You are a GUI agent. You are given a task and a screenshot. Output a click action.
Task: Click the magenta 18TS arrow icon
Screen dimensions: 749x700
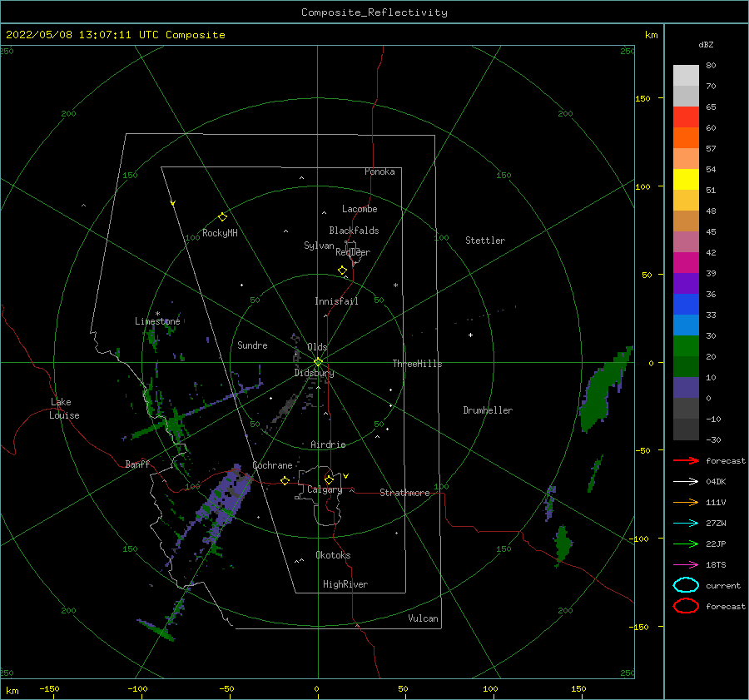point(686,565)
